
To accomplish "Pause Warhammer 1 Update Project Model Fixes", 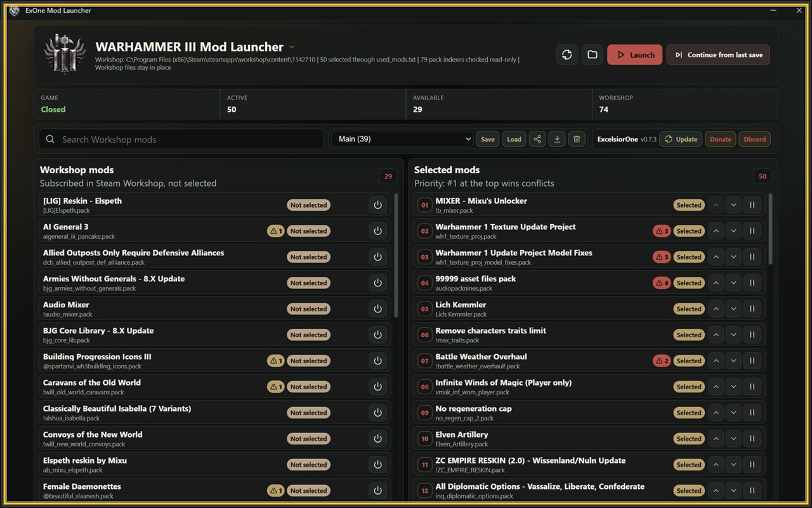I will [x=752, y=257].
